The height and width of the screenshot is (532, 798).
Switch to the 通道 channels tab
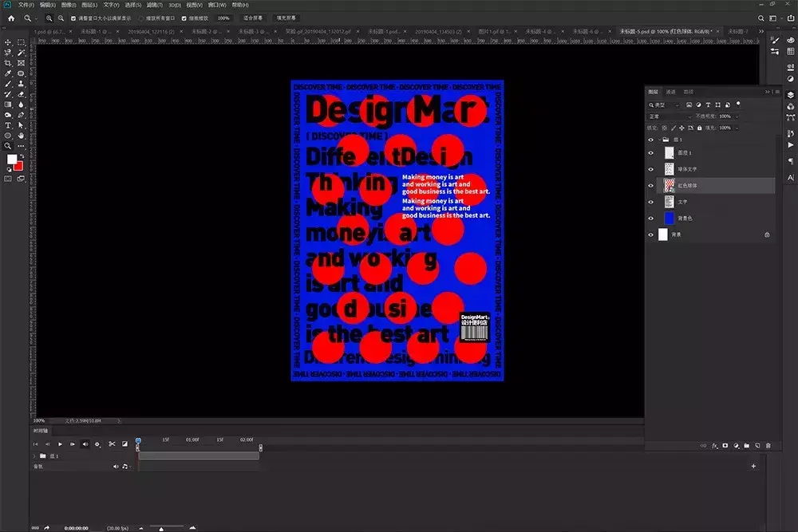pyautogui.click(x=670, y=92)
